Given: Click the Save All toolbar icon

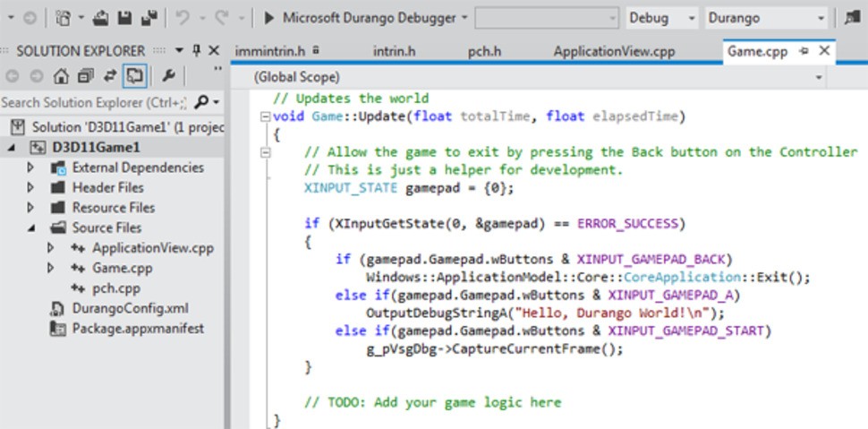Looking at the screenshot, I should (149, 18).
